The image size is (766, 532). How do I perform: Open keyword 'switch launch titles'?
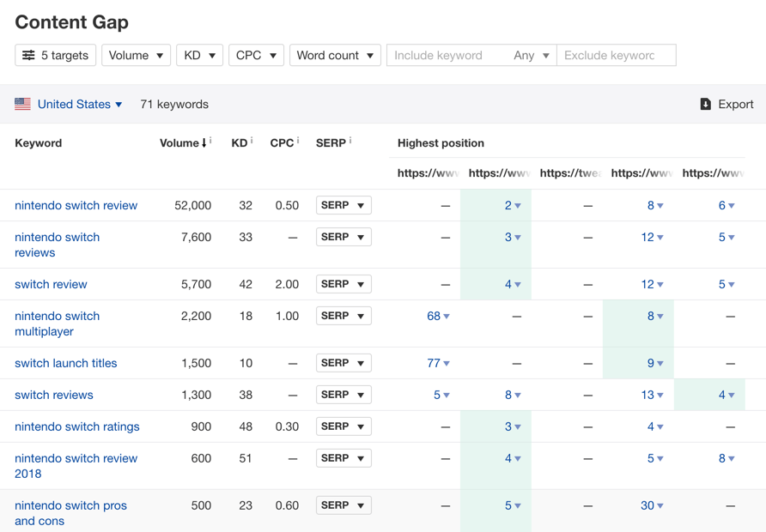(x=66, y=363)
